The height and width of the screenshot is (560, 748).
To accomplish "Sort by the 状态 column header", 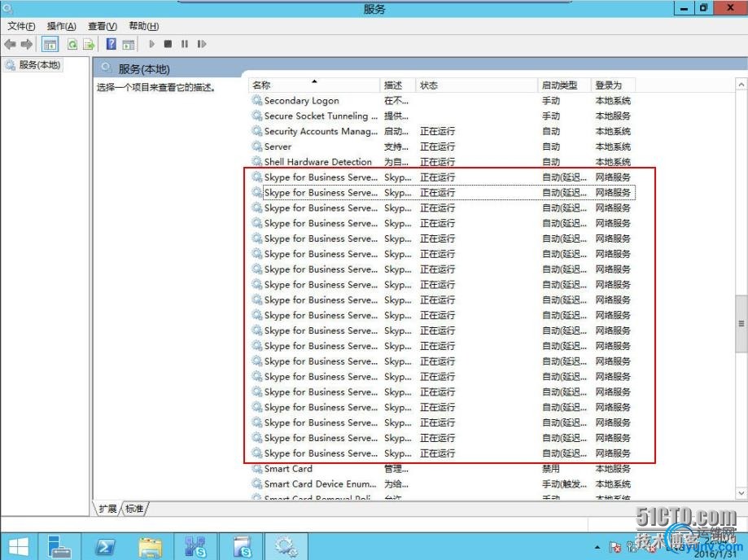I will [x=477, y=85].
